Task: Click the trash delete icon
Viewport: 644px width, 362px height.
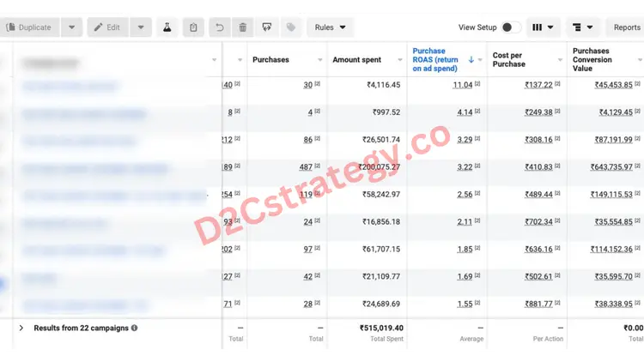Action: [243, 27]
